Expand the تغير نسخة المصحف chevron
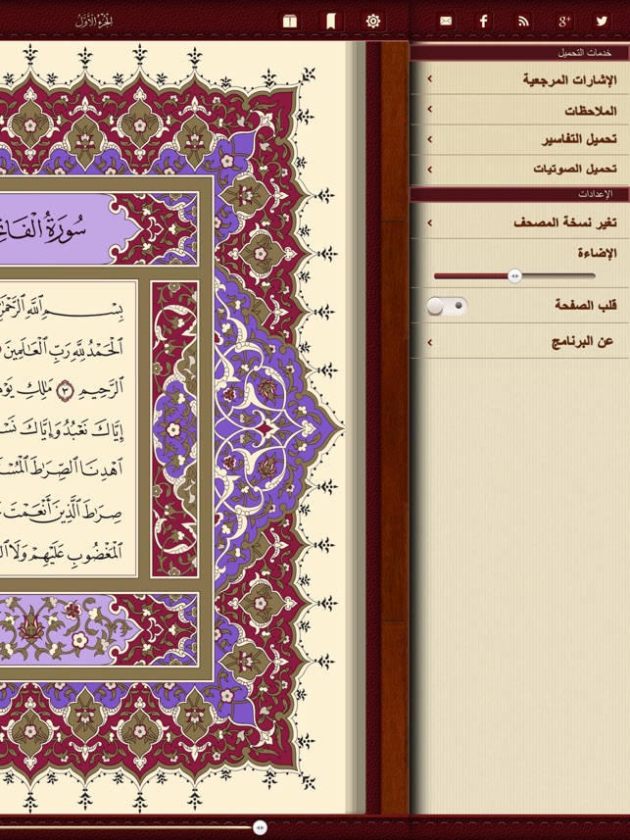The height and width of the screenshot is (840, 630). 430,222
